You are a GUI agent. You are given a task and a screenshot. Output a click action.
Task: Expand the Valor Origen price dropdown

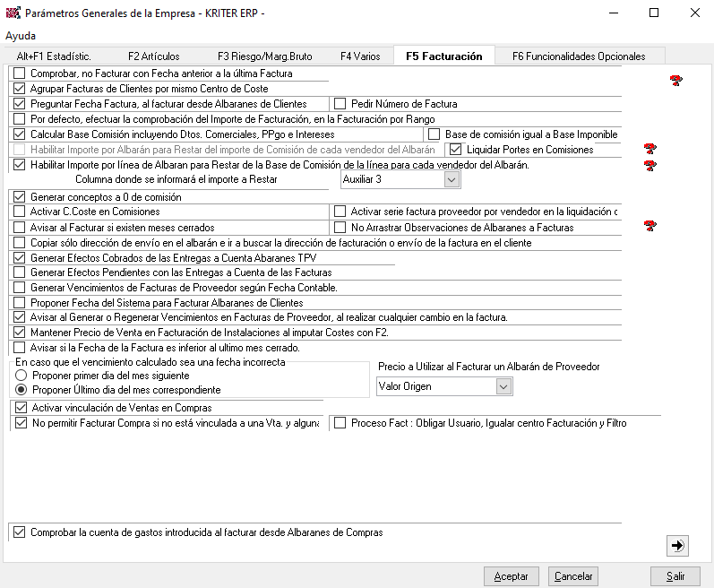(x=503, y=386)
